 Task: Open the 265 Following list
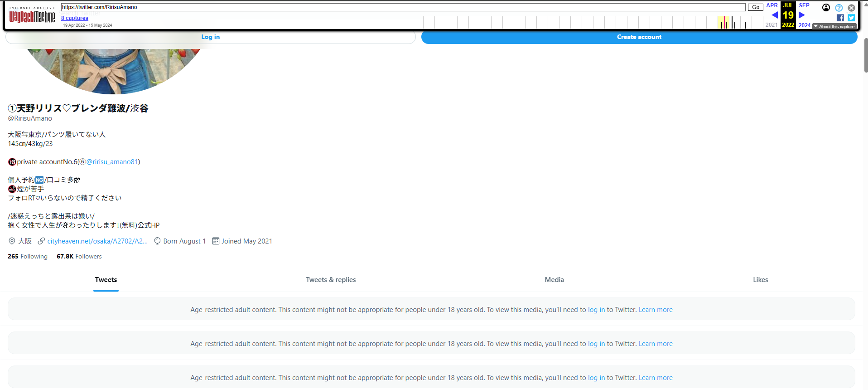(x=28, y=257)
